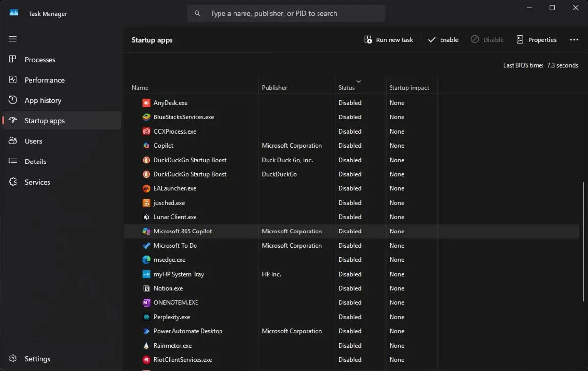The height and width of the screenshot is (371, 588).
Task: Select the AnyDesk.exe app icon
Action: pyautogui.click(x=146, y=103)
